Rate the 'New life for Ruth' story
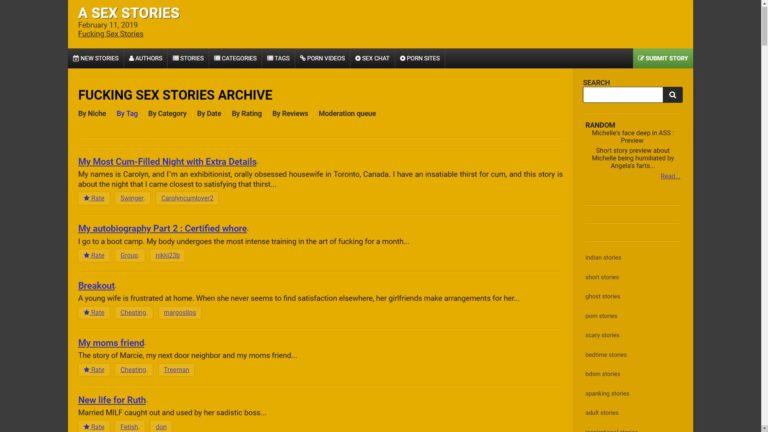768x432 pixels. [94, 426]
